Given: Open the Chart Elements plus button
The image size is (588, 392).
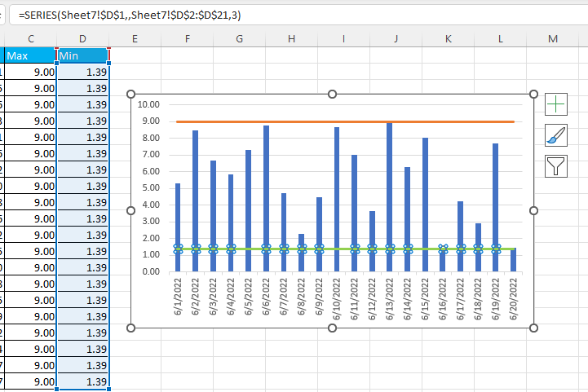Looking at the screenshot, I should point(555,104).
